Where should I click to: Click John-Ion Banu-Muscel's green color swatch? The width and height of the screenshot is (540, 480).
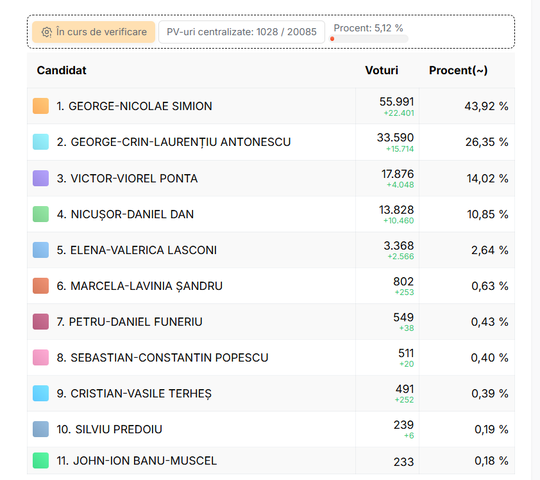(x=41, y=461)
